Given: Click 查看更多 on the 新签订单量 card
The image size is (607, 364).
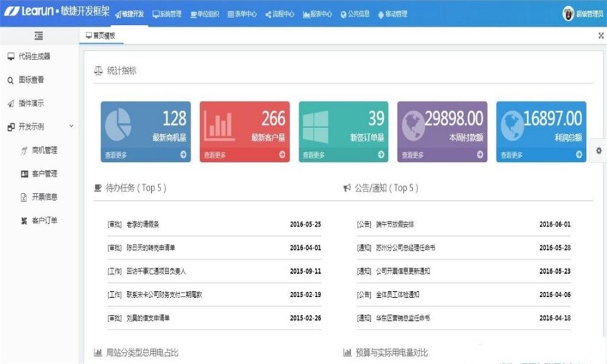Looking at the screenshot, I should pos(314,155).
